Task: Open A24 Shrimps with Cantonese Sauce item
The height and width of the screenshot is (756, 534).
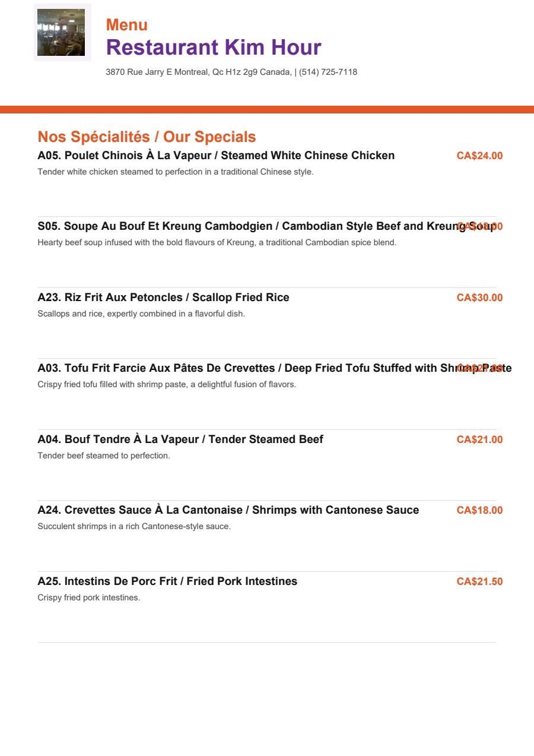Action: click(x=228, y=510)
